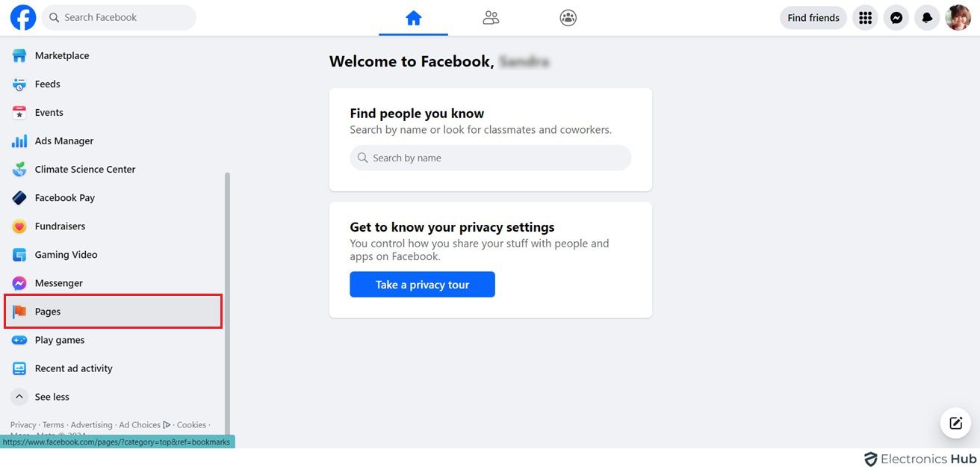Open Fundraisers from the sidebar
The image size is (980, 470).
[x=60, y=226]
